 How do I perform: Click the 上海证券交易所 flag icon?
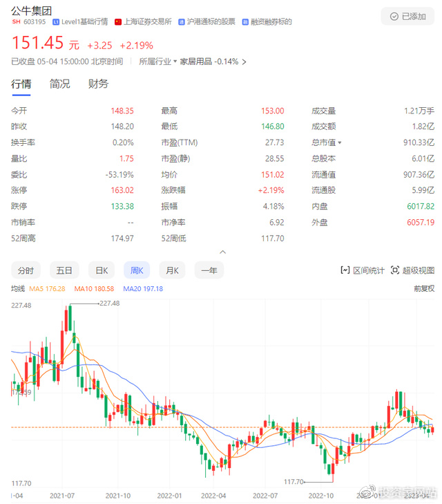coord(118,22)
